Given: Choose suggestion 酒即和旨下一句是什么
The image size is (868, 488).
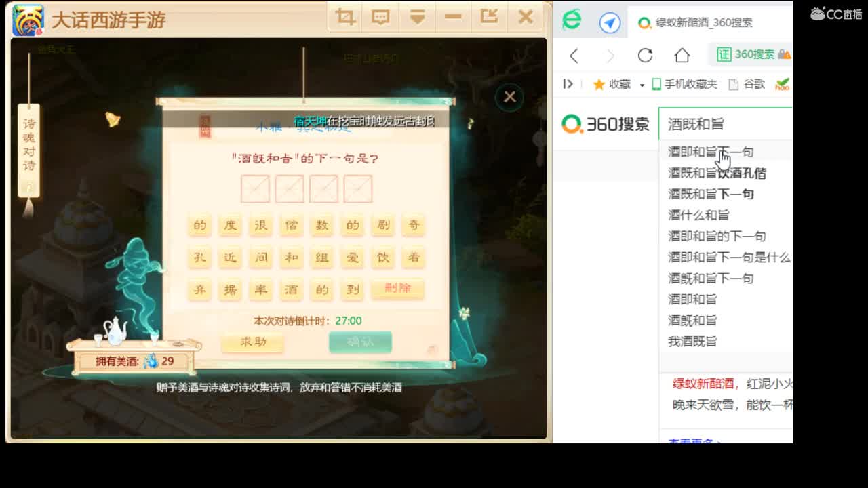Looking at the screenshot, I should coord(729,257).
